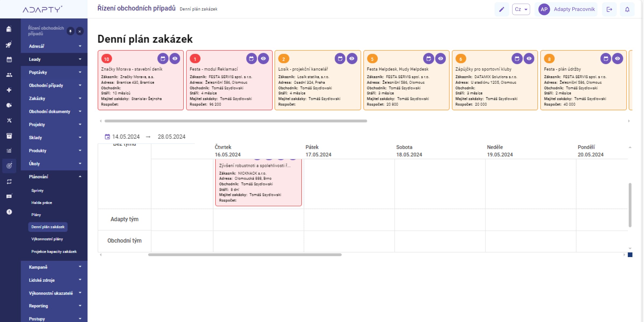Click the rocket icon in left rail

(x=9, y=44)
